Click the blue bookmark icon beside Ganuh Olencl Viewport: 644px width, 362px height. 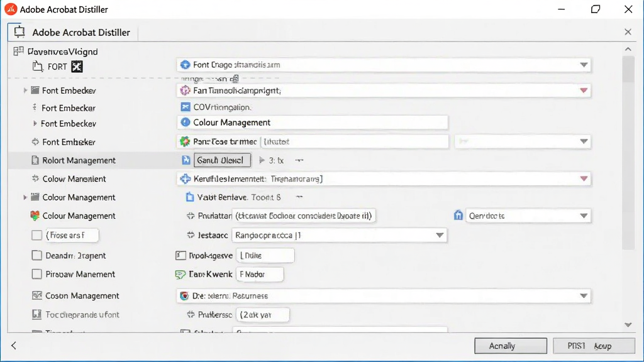pos(186,160)
